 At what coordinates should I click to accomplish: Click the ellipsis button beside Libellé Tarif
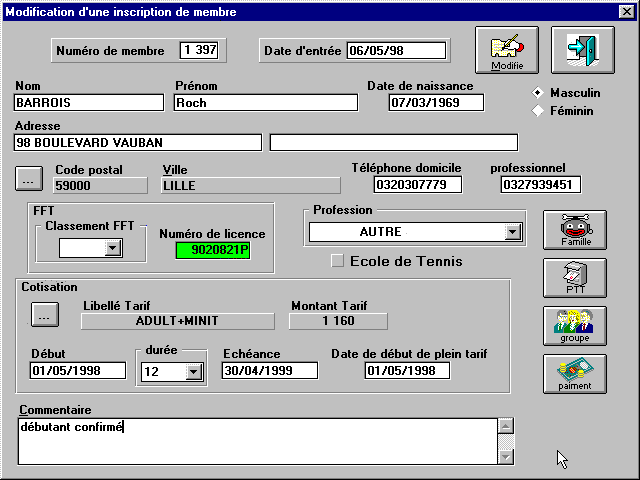[x=45, y=314]
